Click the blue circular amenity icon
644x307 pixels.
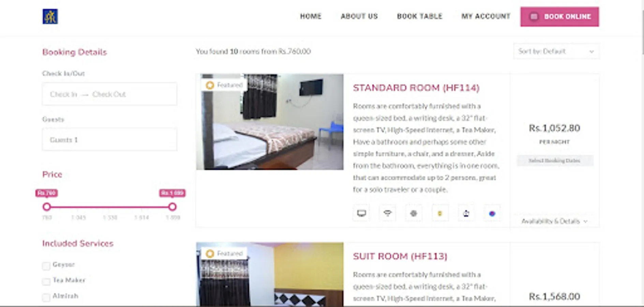[492, 214]
